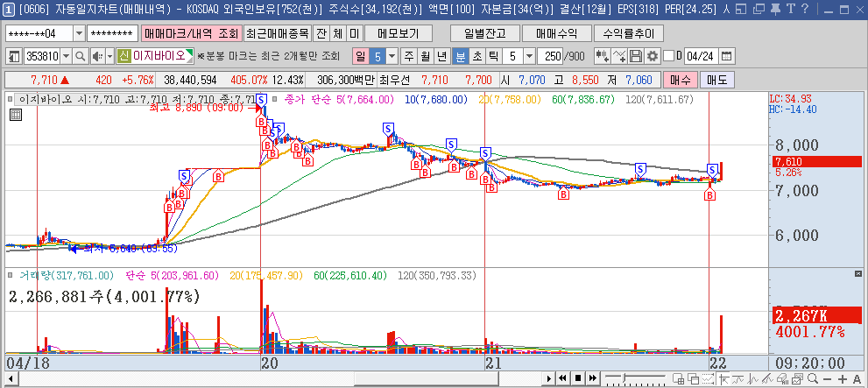Adjust the chart zoom slider handle
This screenshot has height=388, width=868.
624,377
